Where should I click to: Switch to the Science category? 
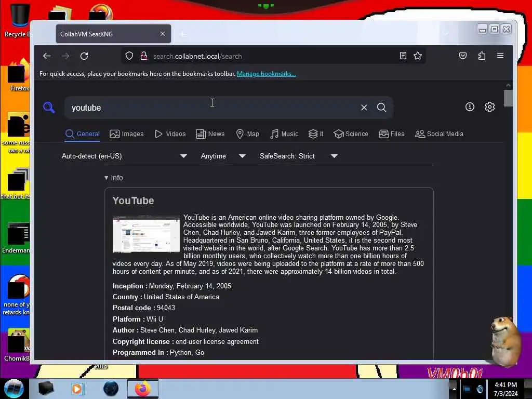(351, 134)
